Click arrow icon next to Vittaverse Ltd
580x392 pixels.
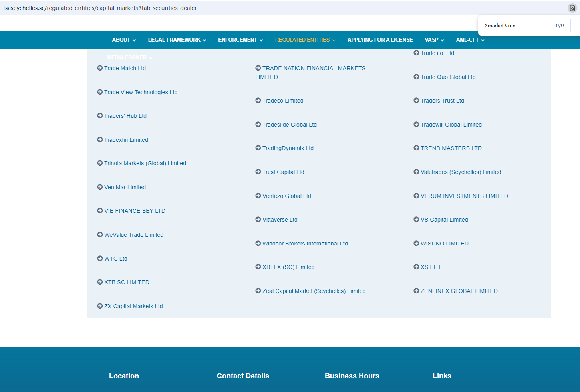tap(258, 220)
